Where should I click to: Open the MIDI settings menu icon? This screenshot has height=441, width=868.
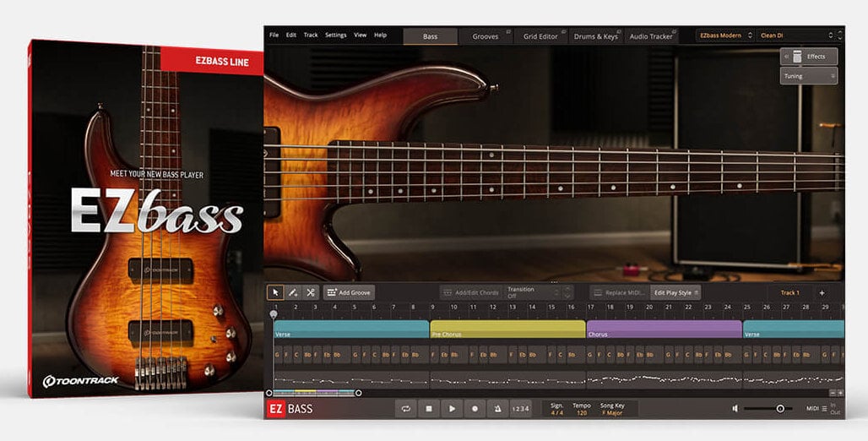click(824, 409)
